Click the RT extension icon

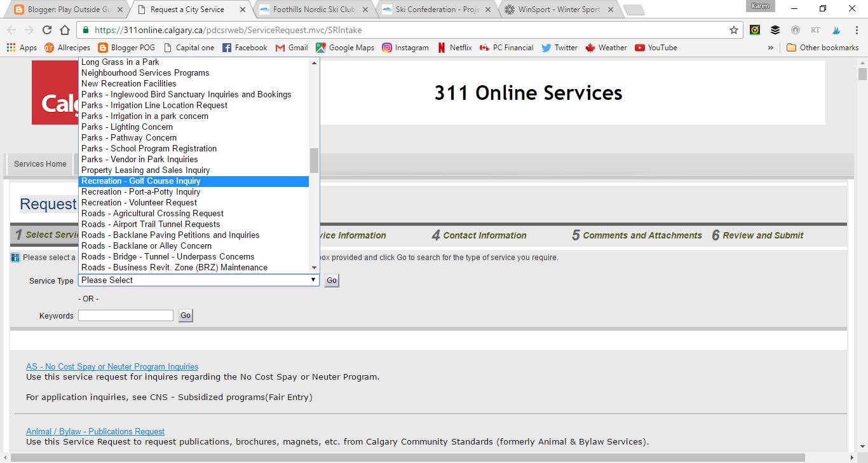(x=815, y=30)
